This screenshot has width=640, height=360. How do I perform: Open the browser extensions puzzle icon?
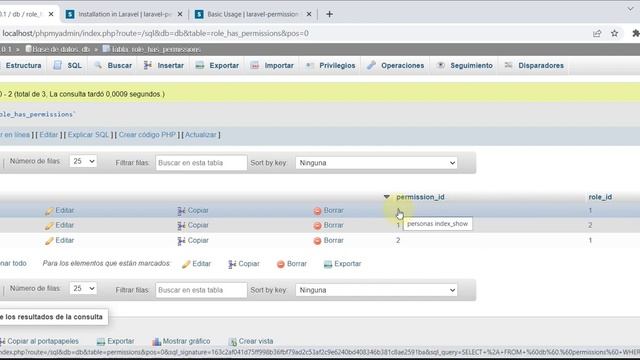(636, 33)
